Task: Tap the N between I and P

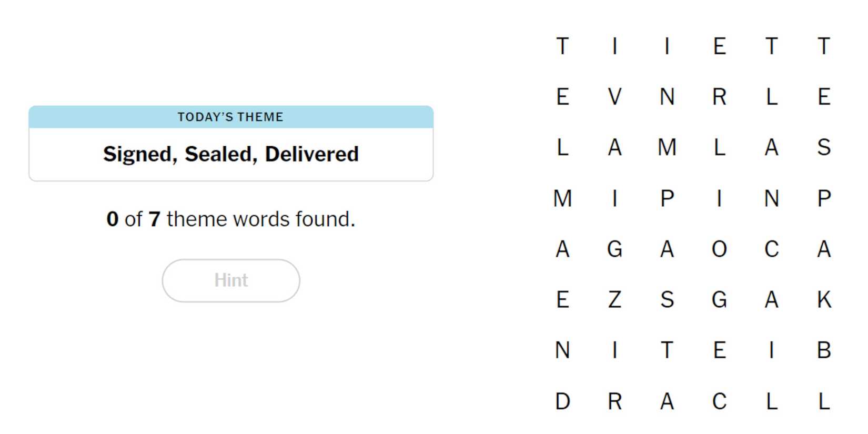Action: coord(771,198)
